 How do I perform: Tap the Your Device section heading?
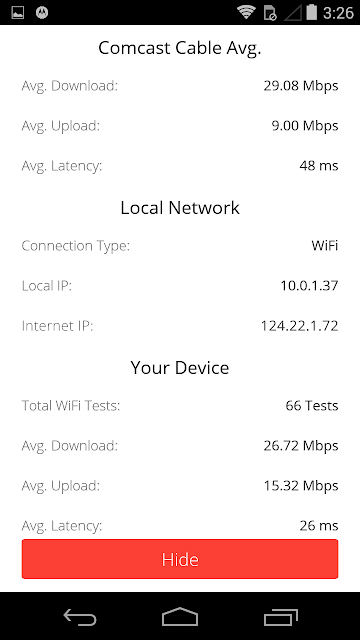point(180,368)
